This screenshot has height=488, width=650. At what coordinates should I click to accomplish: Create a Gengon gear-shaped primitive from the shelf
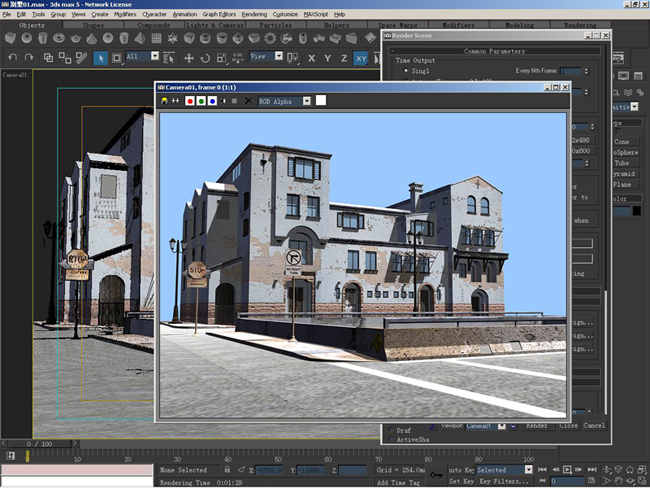click(270, 39)
